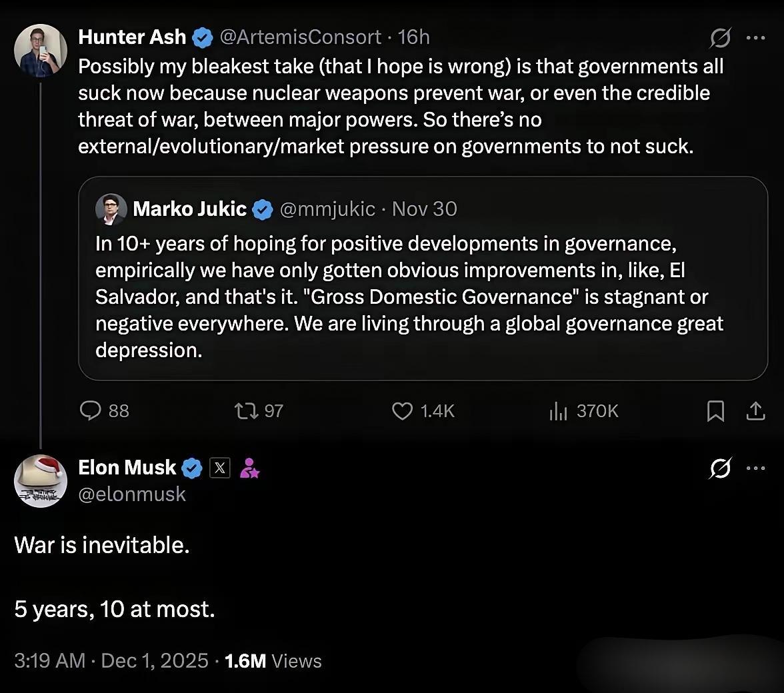This screenshot has height=693, width=784.
Task: View analytics showing 370K views
Action: 558,411
